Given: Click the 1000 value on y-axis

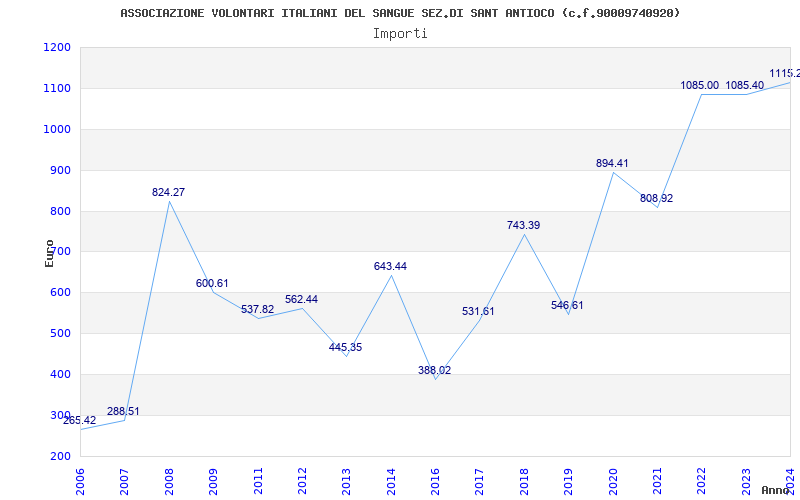Looking at the screenshot, I should pos(57,129).
